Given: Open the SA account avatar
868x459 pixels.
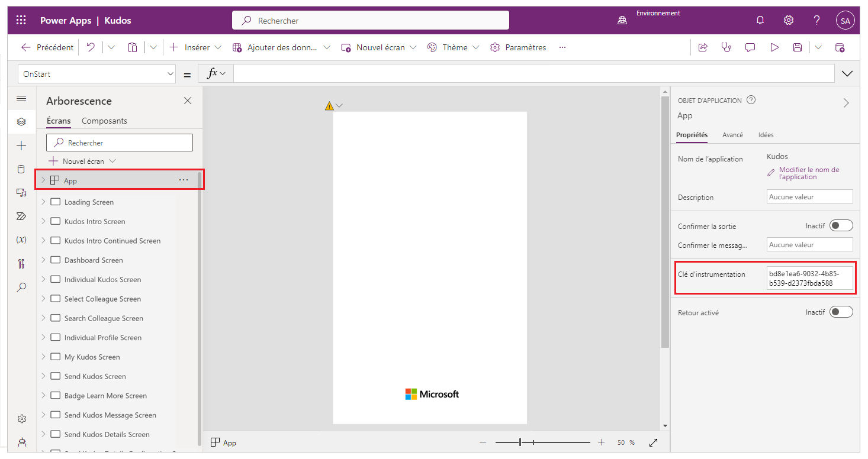Looking at the screenshot, I should 845,20.
